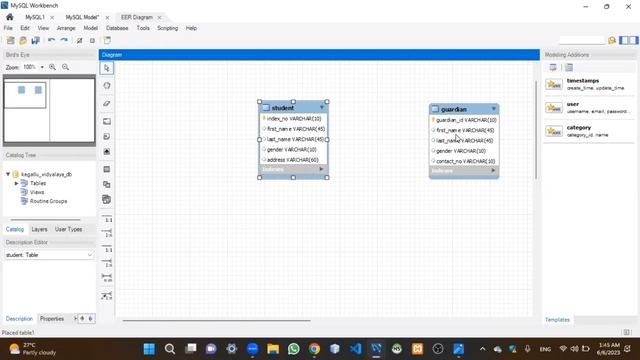Screen dimensions: 640x360
Task: Click Routine Groups in the Catalog Tree
Action: point(48,201)
